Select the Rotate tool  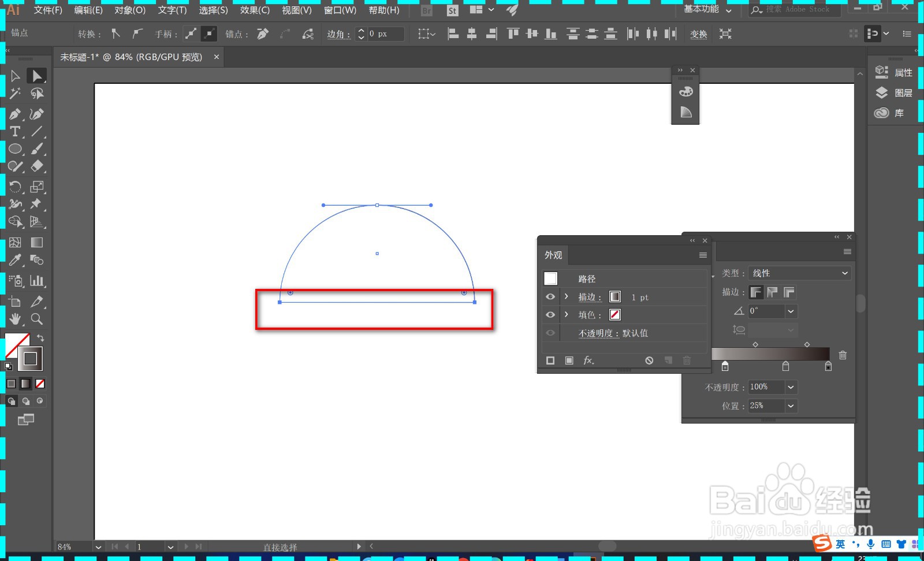[x=16, y=187]
